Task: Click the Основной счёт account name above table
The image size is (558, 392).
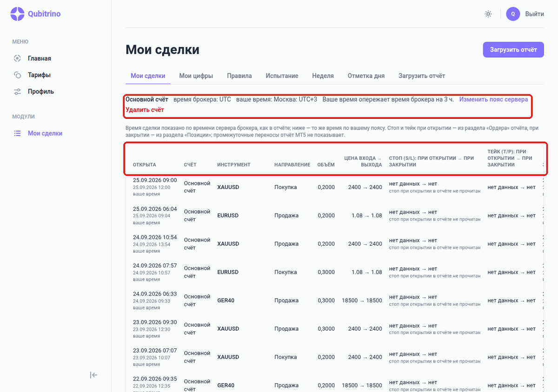Action: point(147,99)
